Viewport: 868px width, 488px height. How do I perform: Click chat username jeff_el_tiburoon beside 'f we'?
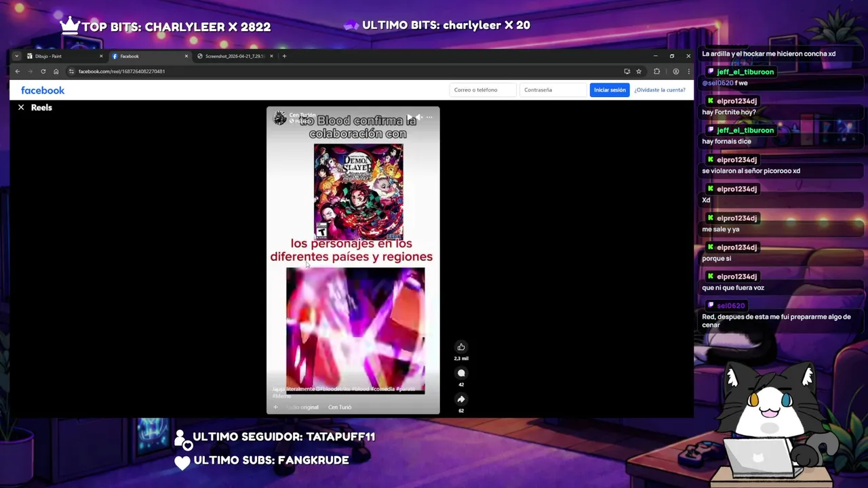745,72
